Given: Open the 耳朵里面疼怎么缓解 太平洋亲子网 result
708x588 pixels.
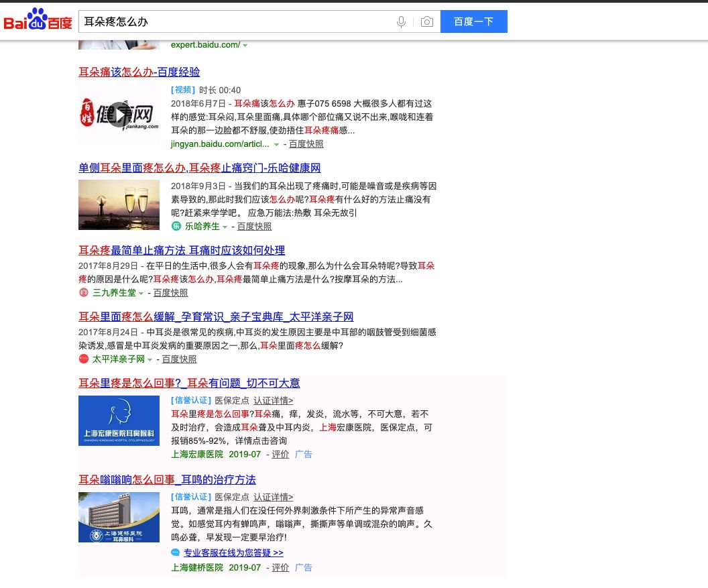Looking at the screenshot, I should (216, 316).
